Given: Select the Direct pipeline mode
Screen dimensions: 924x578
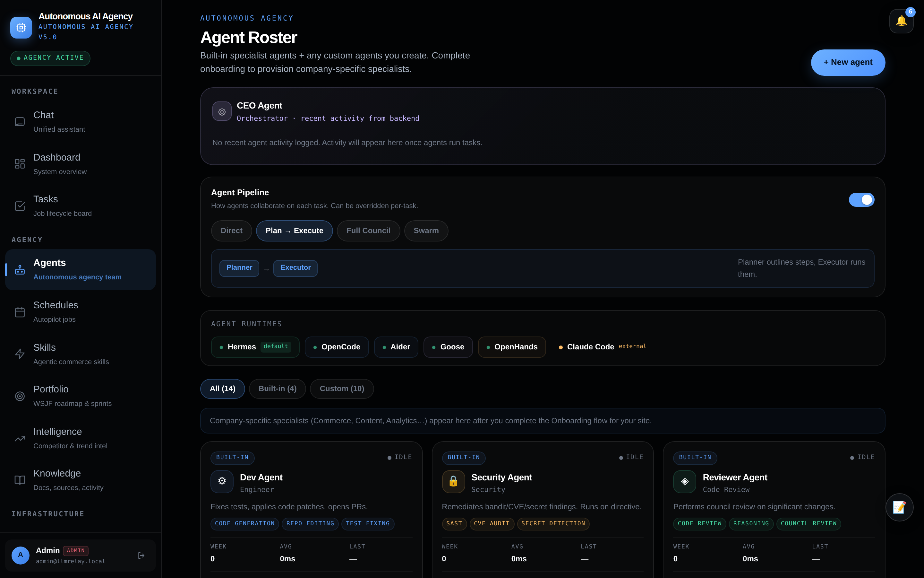Looking at the screenshot, I should (231, 231).
